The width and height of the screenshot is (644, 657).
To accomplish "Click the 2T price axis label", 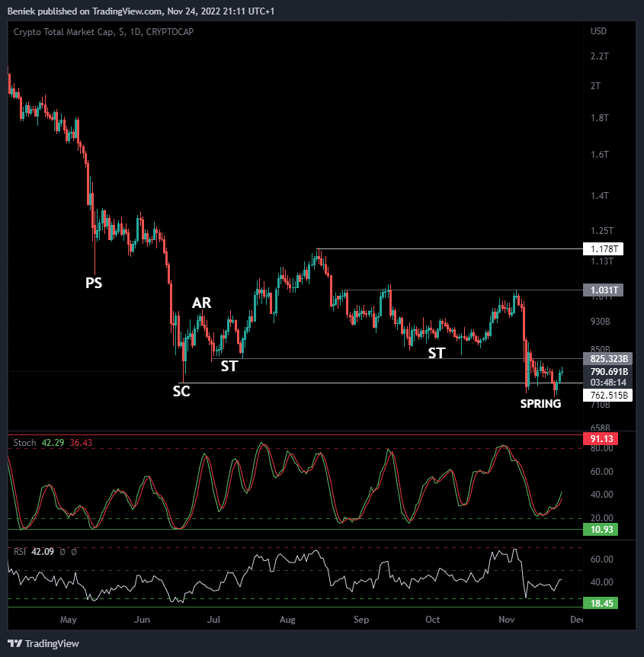I will pyautogui.click(x=595, y=86).
